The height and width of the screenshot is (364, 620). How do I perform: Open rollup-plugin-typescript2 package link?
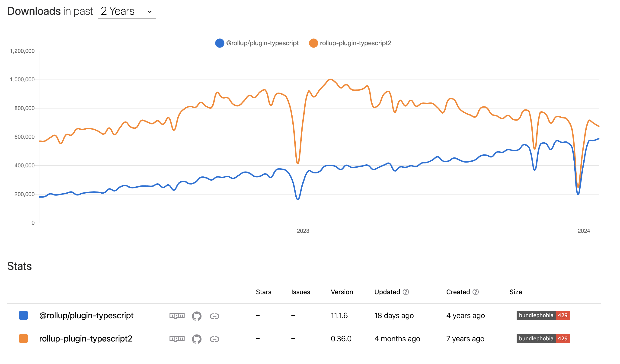pos(86,339)
